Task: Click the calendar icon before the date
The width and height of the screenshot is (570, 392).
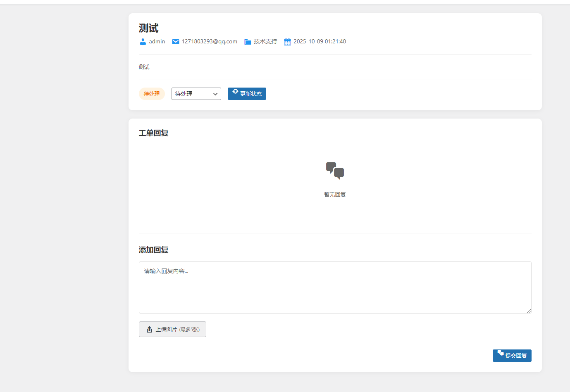Action: click(x=287, y=42)
